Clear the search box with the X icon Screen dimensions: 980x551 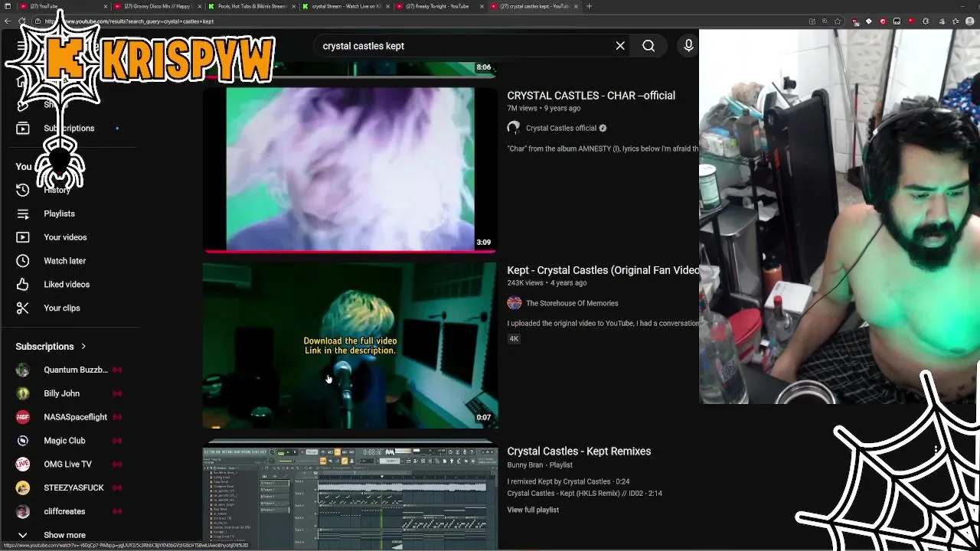[x=620, y=46]
